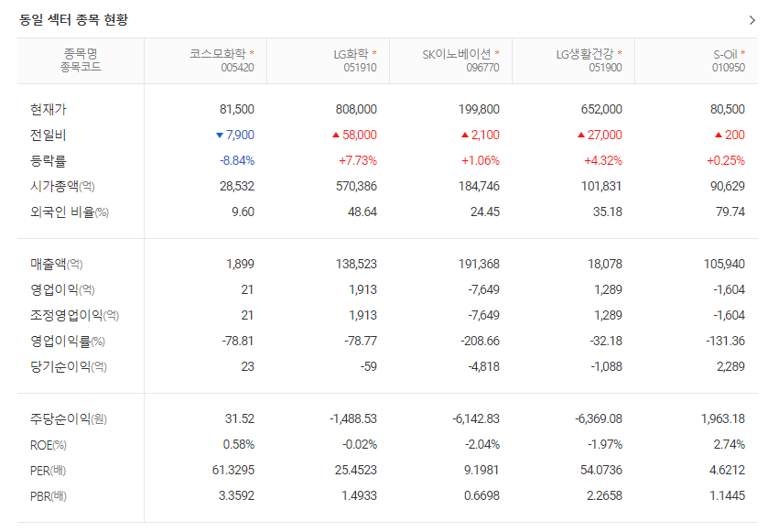The image size is (768, 532).
Task: Click the 영업이익(억) row label
Action: click(62, 289)
